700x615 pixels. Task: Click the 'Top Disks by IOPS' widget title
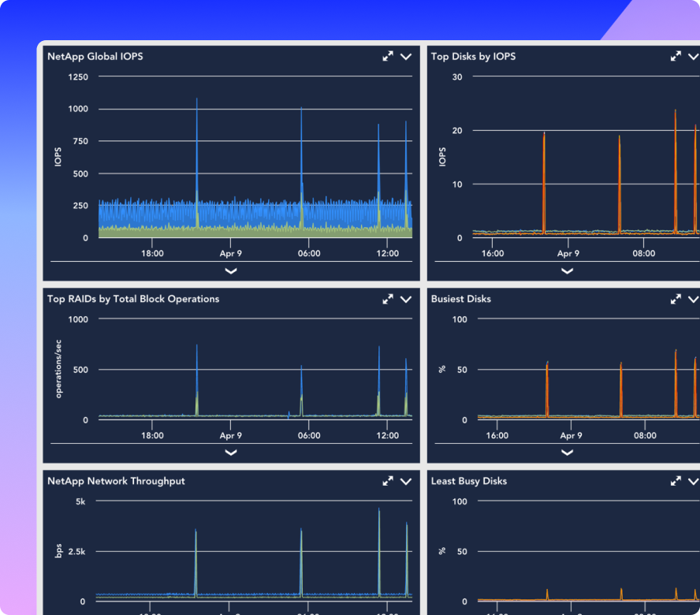coord(473,57)
